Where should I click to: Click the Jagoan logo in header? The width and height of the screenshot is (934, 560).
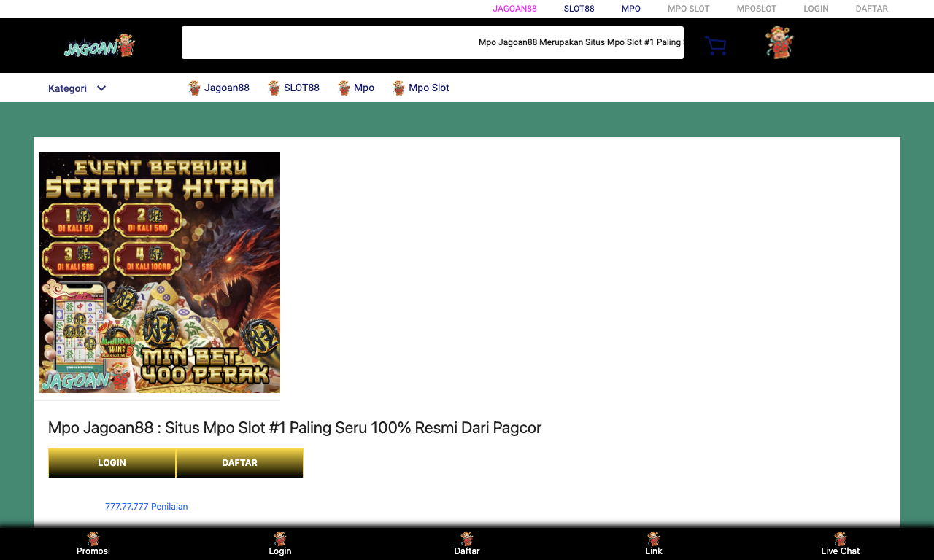point(99,46)
